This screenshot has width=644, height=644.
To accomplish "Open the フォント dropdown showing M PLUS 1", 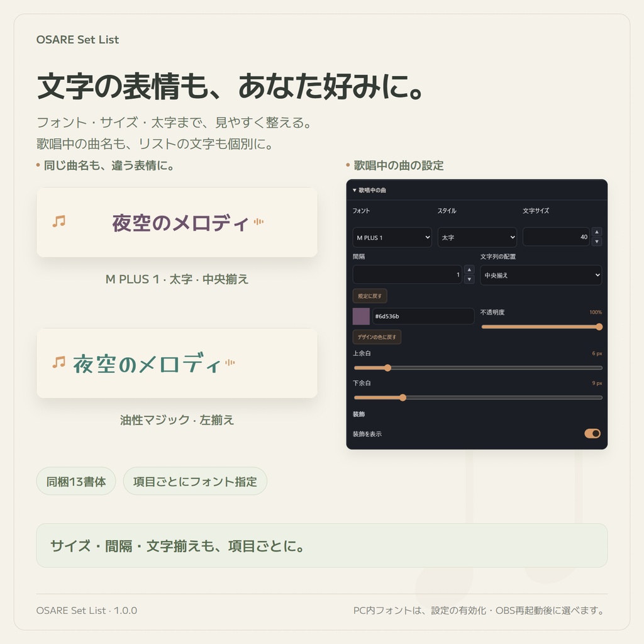I will (392, 237).
